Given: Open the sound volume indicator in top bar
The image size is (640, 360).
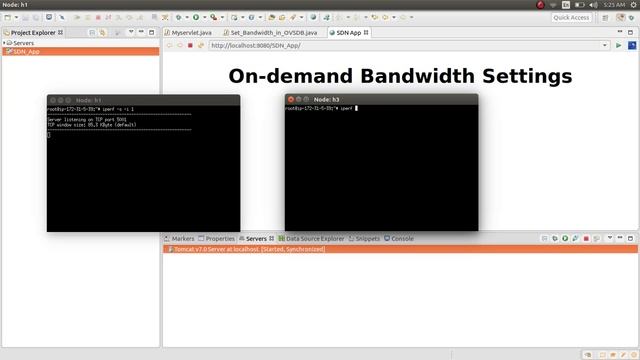Looking at the screenshot, I should click(x=593, y=5).
